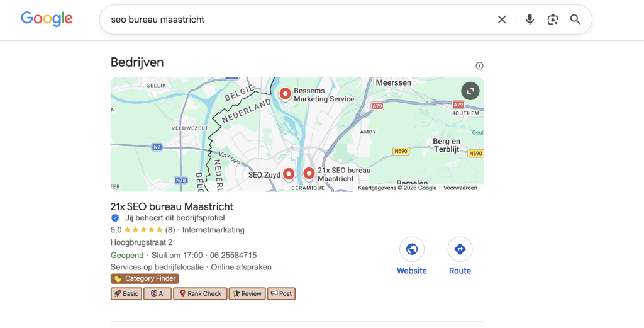Viewport: 644px width, 328px height.
Task: Click phone number 06 25584715
Action: [233, 255]
